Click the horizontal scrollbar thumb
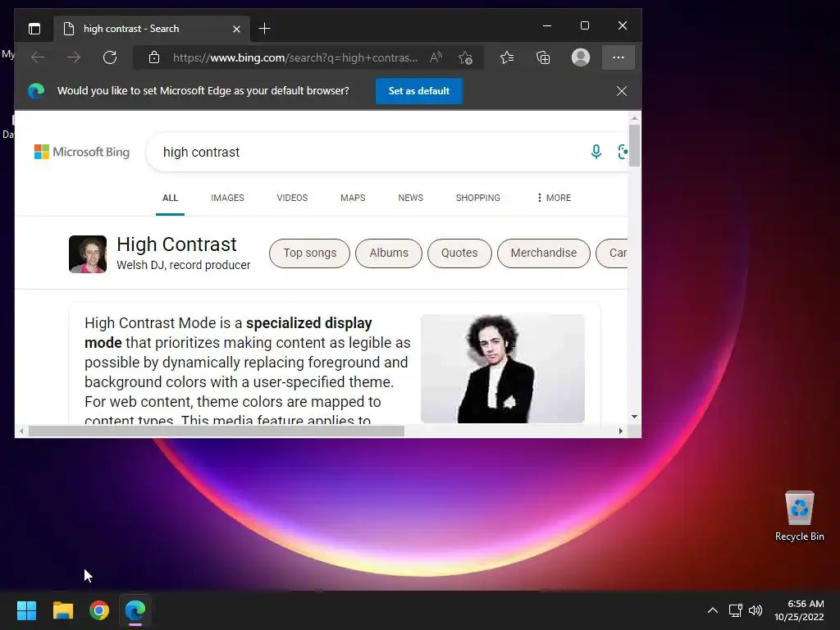Image resolution: width=840 pixels, height=630 pixels. tap(217, 431)
